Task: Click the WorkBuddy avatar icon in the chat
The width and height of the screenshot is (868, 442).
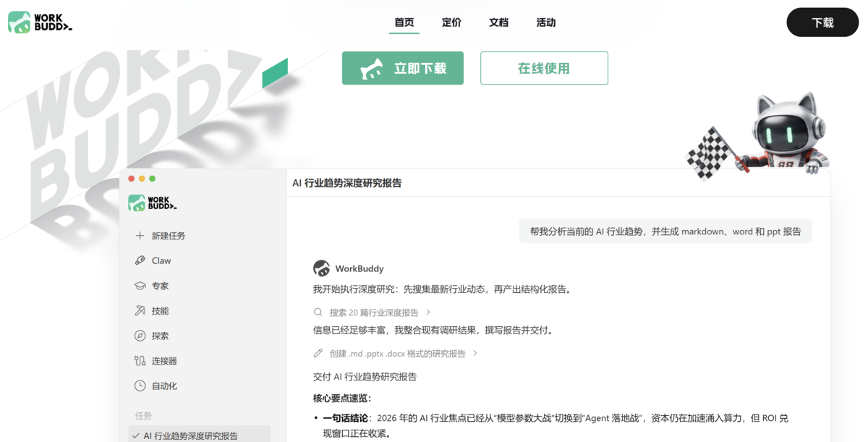Action: tap(321, 268)
